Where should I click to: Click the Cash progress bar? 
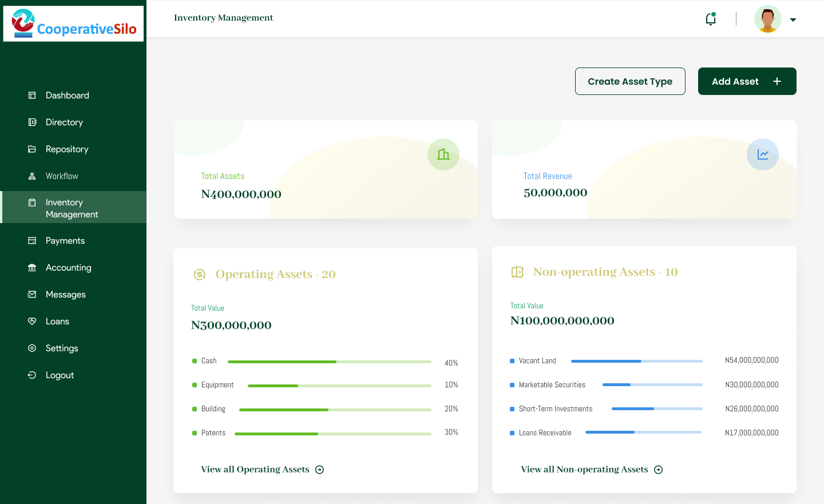(x=329, y=362)
